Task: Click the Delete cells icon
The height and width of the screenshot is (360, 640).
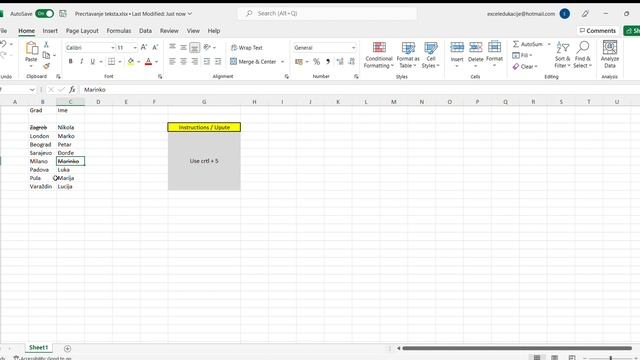Action: (x=476, y=48)
